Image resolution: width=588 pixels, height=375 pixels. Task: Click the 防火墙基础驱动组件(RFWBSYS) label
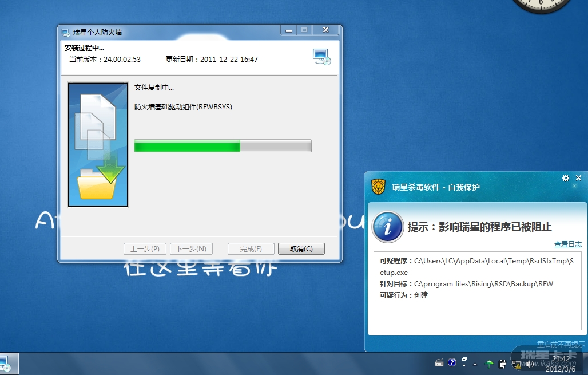tap(183, 107)
